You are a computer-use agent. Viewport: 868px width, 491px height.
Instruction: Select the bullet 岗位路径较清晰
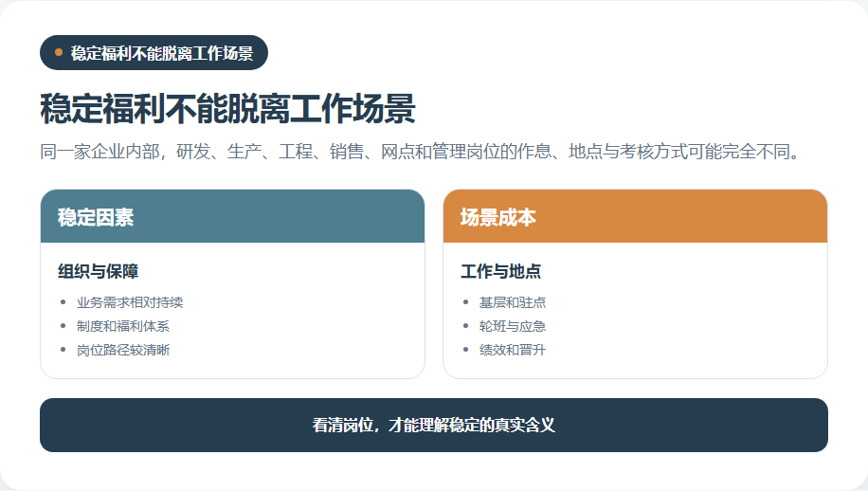(123, 351)
